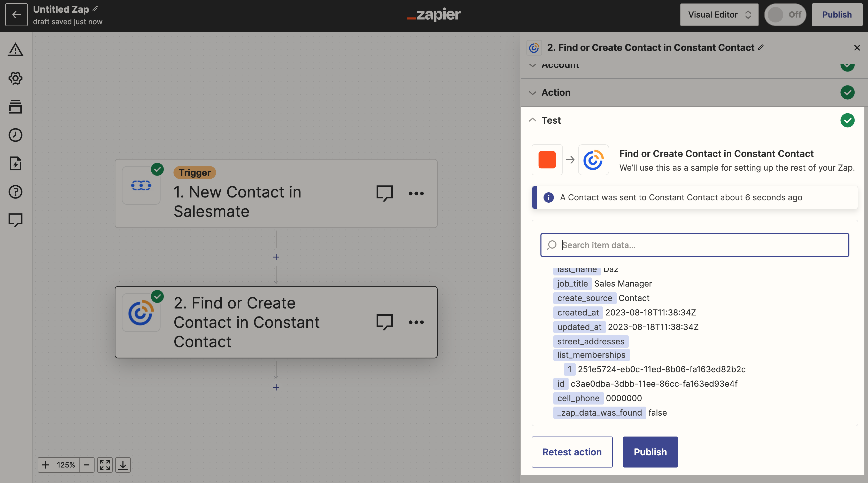Open the draft version link

41,22
